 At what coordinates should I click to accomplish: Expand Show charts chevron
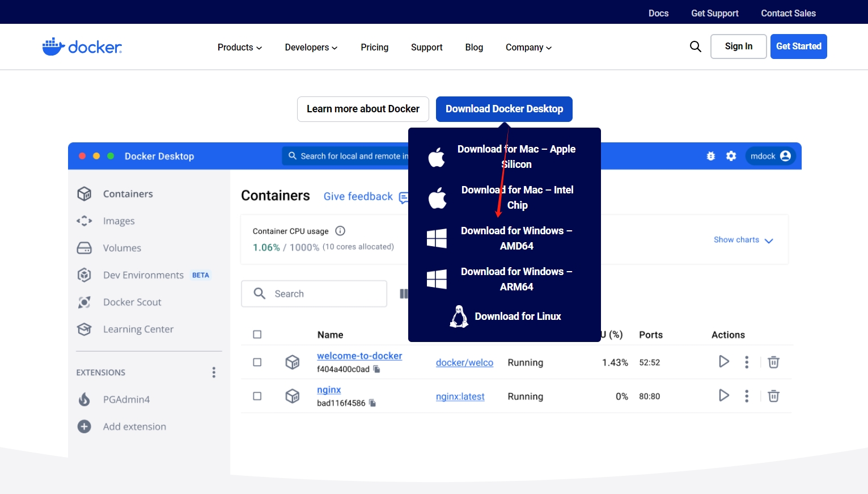pos(769,240)
